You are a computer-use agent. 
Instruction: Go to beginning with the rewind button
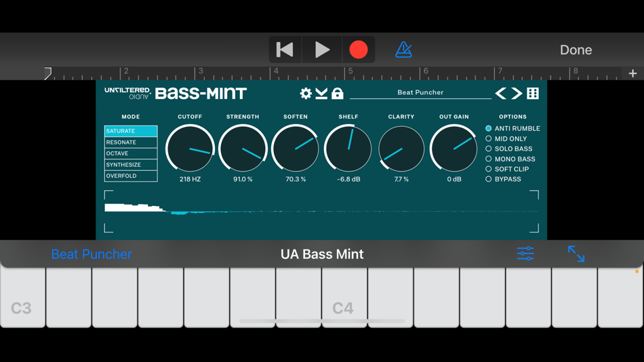[x=285, y=49]
